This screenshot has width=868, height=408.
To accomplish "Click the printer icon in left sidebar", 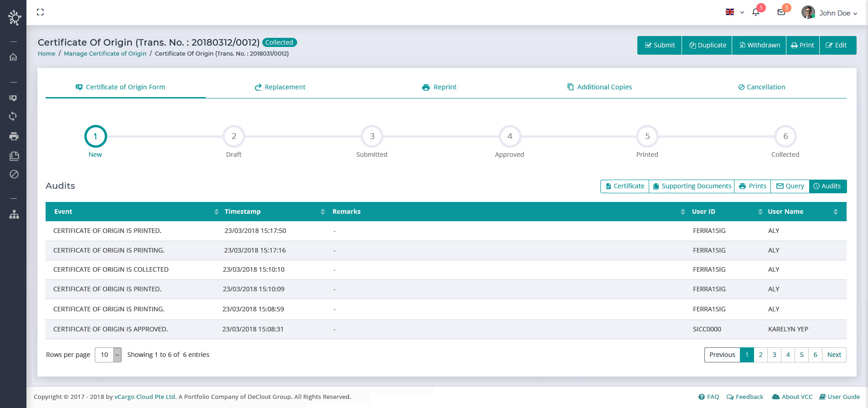I will click(x=14, y=136).
